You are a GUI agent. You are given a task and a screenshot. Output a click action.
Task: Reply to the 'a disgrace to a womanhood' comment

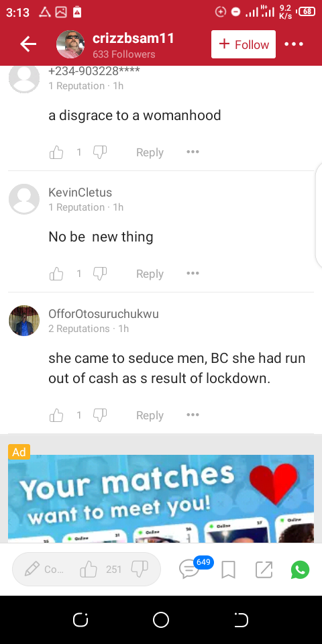point(150,152)
